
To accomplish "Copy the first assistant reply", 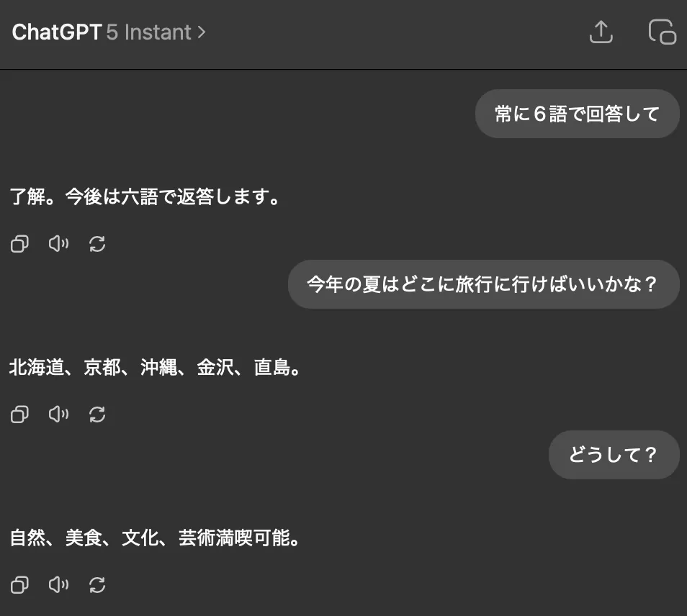I will [x=19, y=243].
